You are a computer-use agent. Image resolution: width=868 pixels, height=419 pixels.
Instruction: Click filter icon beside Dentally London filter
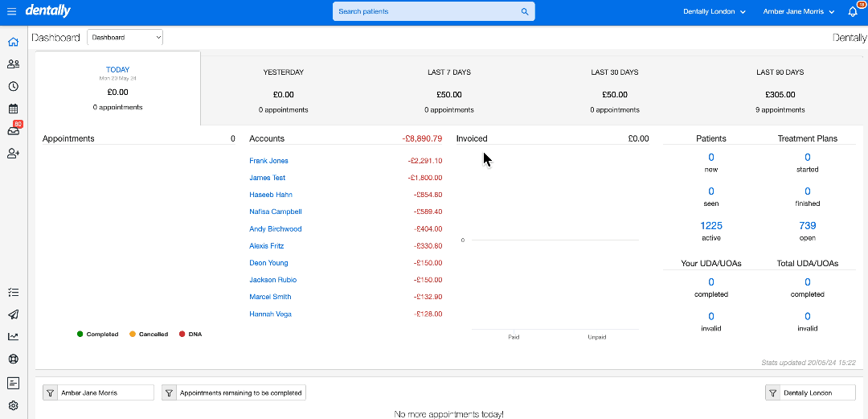click(772, 393)
